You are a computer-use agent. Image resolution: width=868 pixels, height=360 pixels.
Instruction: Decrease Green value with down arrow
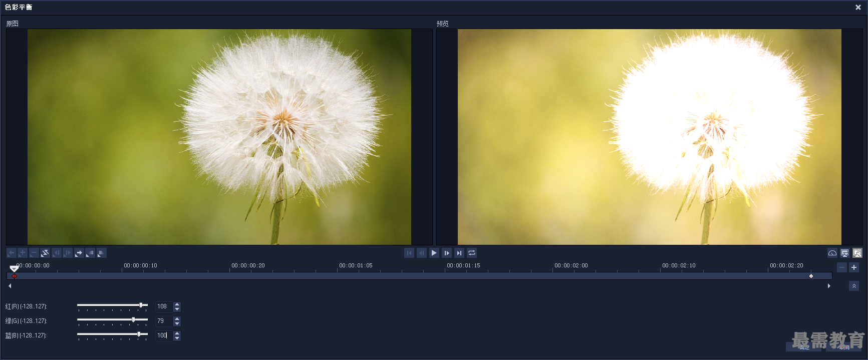177,323
